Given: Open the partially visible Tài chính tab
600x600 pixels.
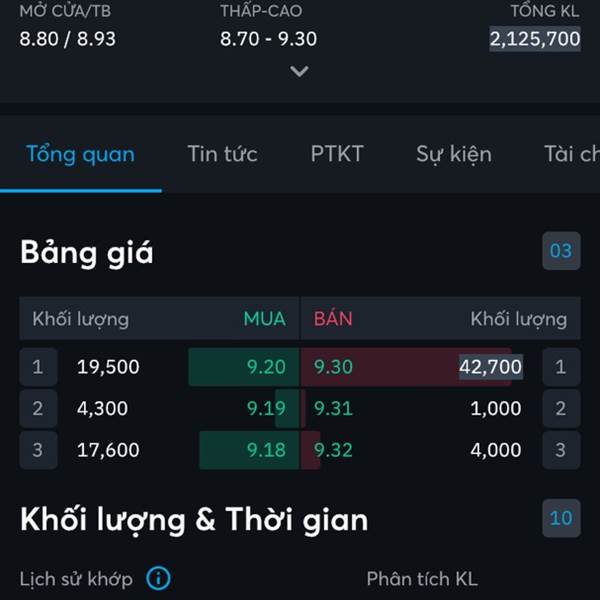Looking at the screenshot, I should 572,154.
